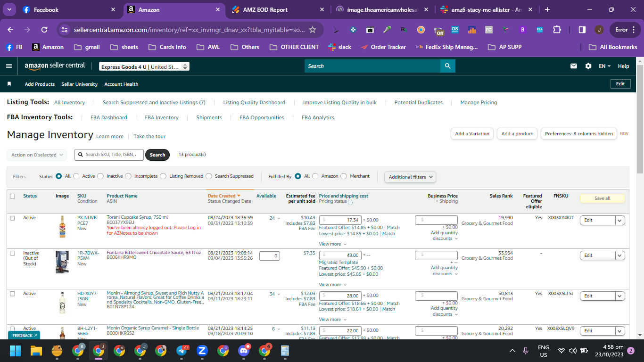This screenshot has width=644, height=362.
Task: Open the Calculator app in the taskbar
Action: 285,351
